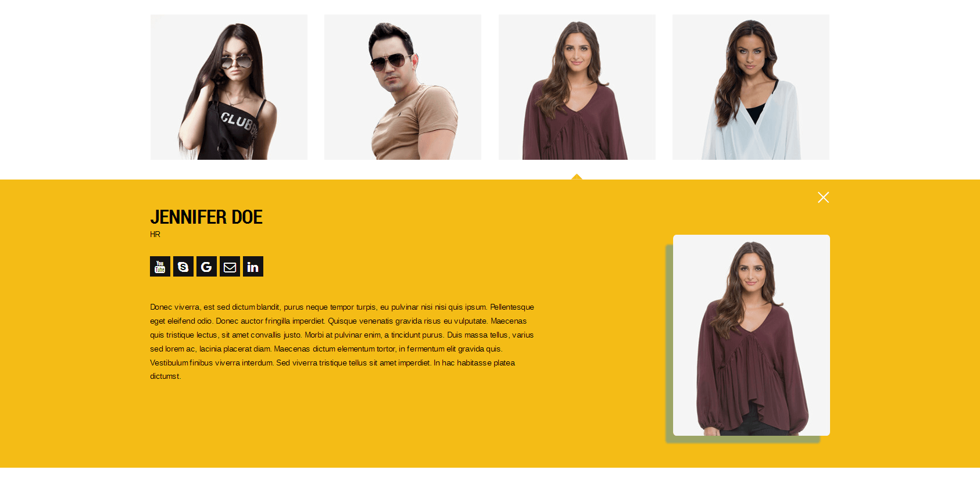Image resolution: width=980 pixels, height=477 pixels.
Task: Click the bio line starting "Donec viverra"
Action: click(x=342, y=307)
